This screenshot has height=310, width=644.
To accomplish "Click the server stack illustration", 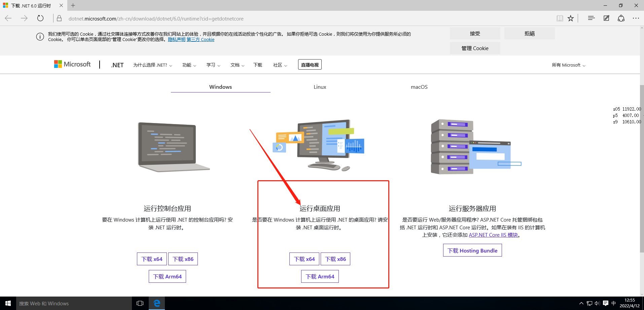I will (476, 147).
